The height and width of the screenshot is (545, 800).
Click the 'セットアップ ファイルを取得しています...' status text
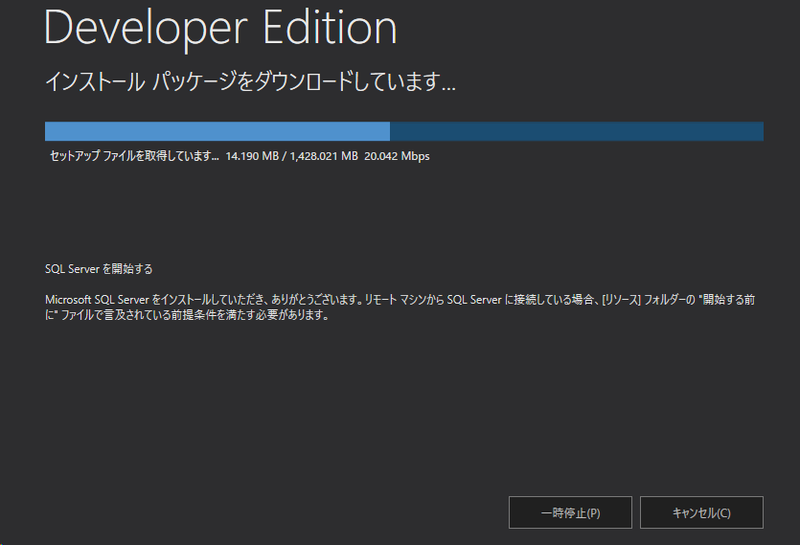(134, 156)
